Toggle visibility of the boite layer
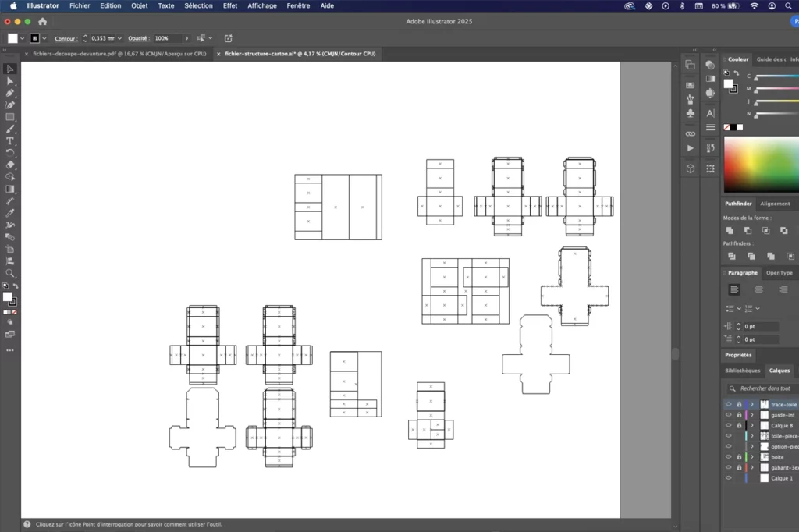Viewport: 799px width, 532px height. pos(729,457)
